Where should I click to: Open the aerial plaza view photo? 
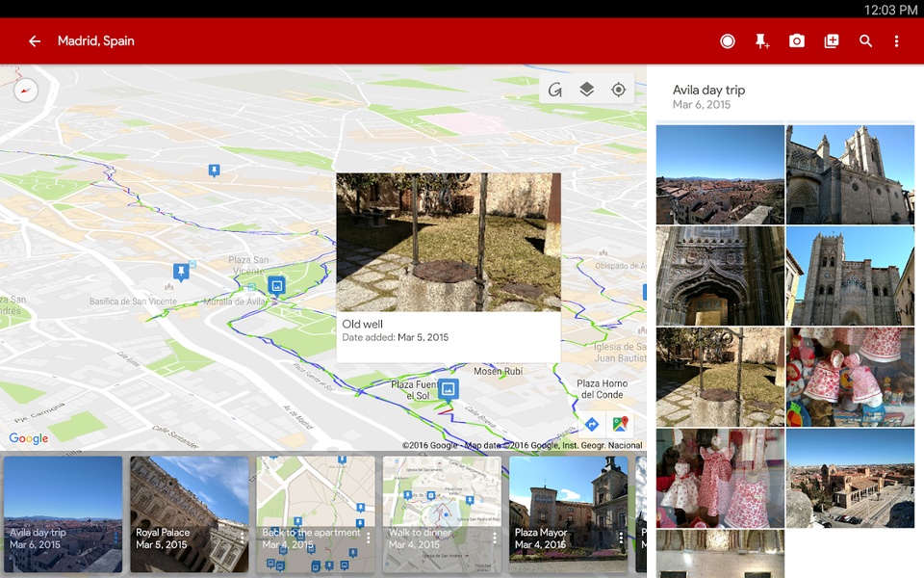coord(850,479)
